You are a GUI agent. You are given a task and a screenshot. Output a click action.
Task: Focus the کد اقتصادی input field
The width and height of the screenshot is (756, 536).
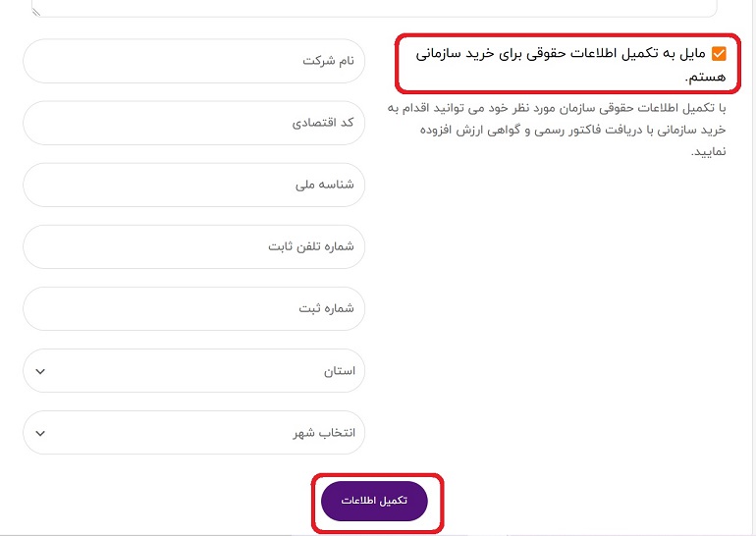click(x=193, y=123)
